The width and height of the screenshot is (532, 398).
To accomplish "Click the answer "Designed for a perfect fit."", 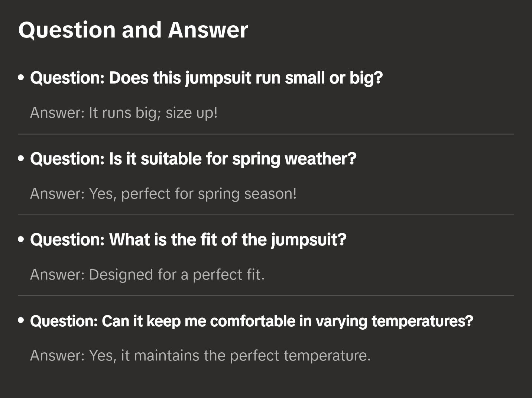I will (147, 275).
